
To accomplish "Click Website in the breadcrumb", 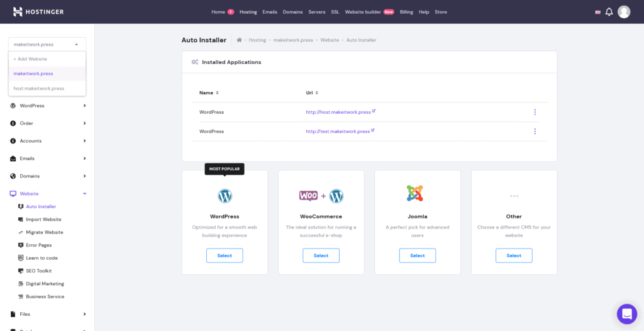I will point(330,40).
